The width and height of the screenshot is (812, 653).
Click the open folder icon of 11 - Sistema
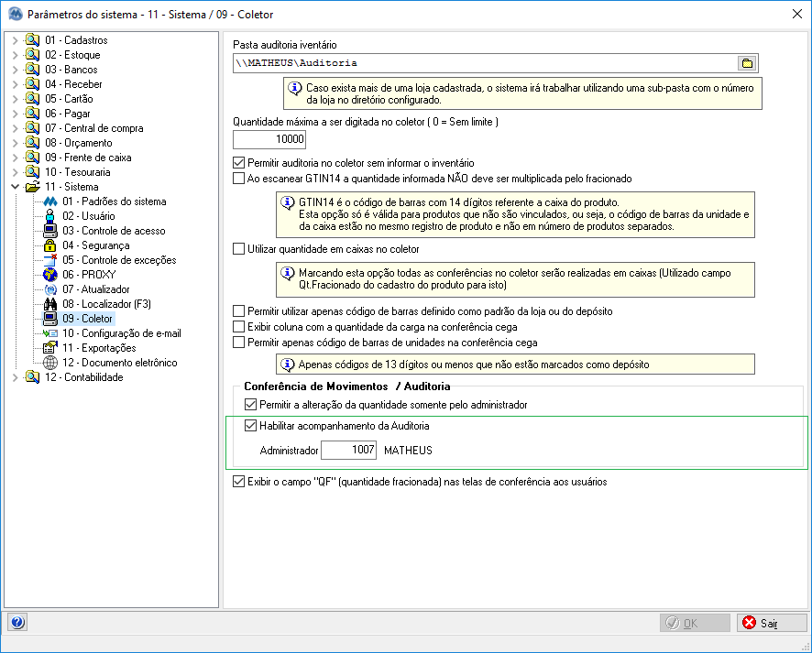(33, 186)
